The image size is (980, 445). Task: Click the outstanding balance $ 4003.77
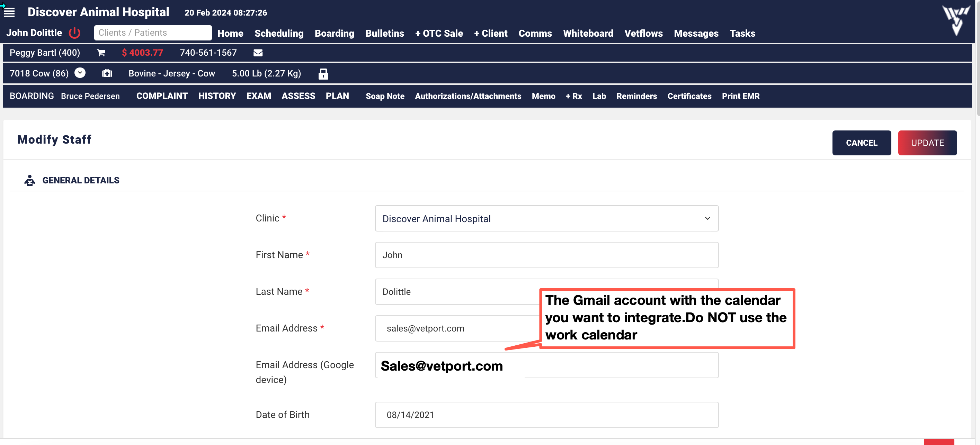click(x=142, y=53)
